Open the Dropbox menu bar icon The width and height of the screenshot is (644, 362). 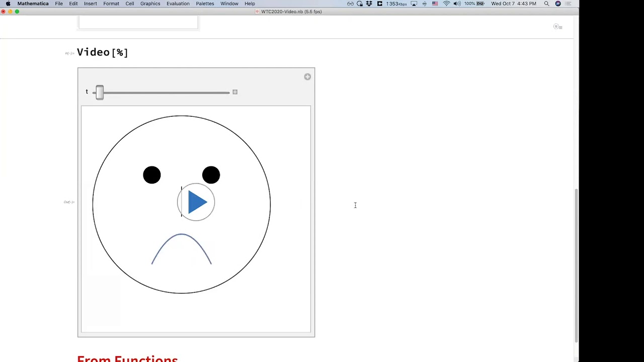click(x=369, y=4)
